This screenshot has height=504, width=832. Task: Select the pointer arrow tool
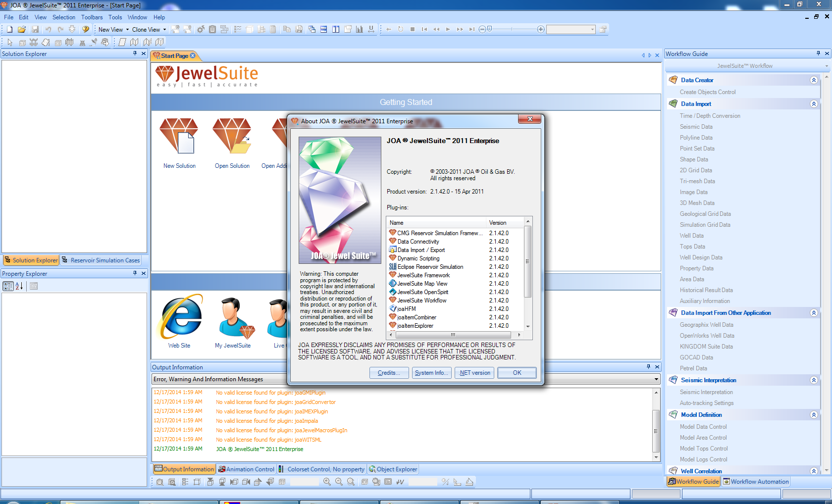click(10, 43)
